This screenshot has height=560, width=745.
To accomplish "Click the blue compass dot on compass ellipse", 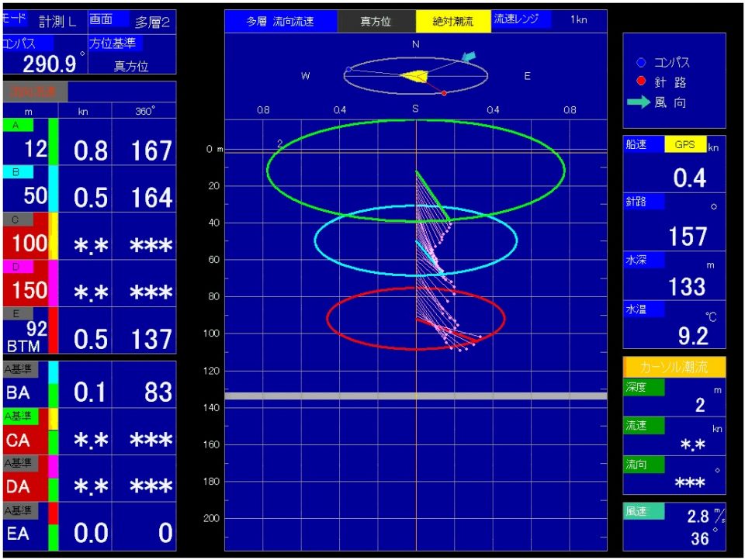I will 348,69.
